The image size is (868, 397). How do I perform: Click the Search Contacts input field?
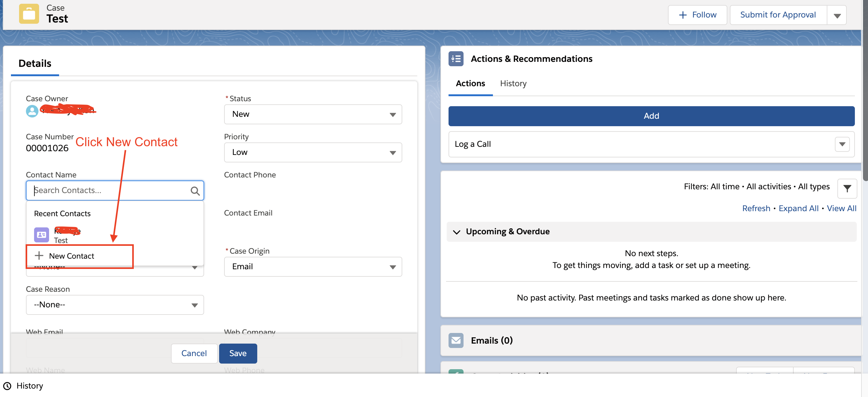coord(108,191)
